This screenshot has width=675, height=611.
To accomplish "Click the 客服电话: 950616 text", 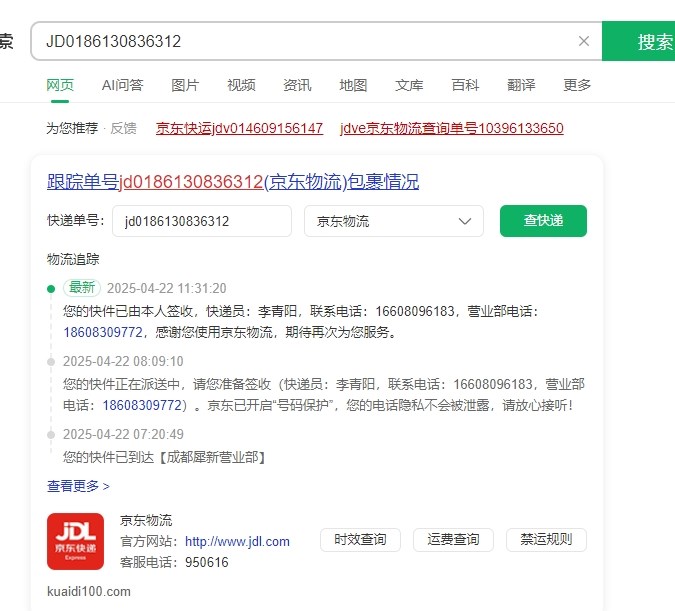I will tap(174, 562).
